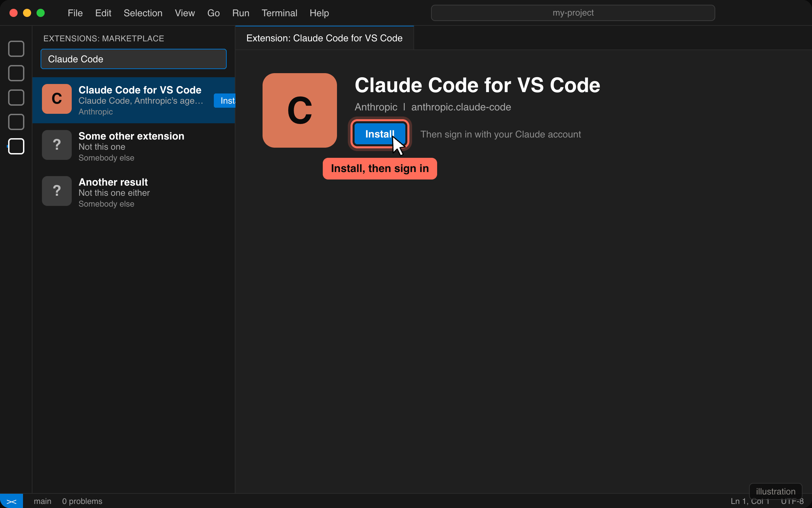Click the yellow minimize window button
812x508 pixels.
click(27, 13)
